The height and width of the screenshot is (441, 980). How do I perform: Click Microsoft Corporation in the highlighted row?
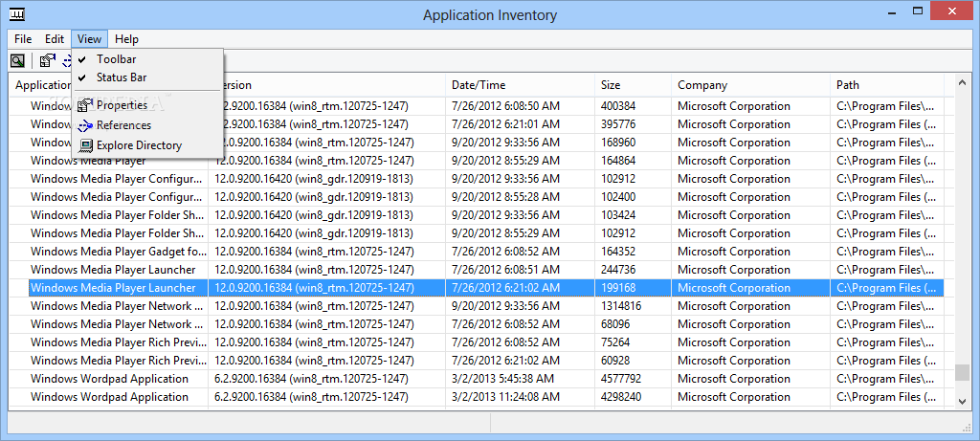[x=734, y=288]
